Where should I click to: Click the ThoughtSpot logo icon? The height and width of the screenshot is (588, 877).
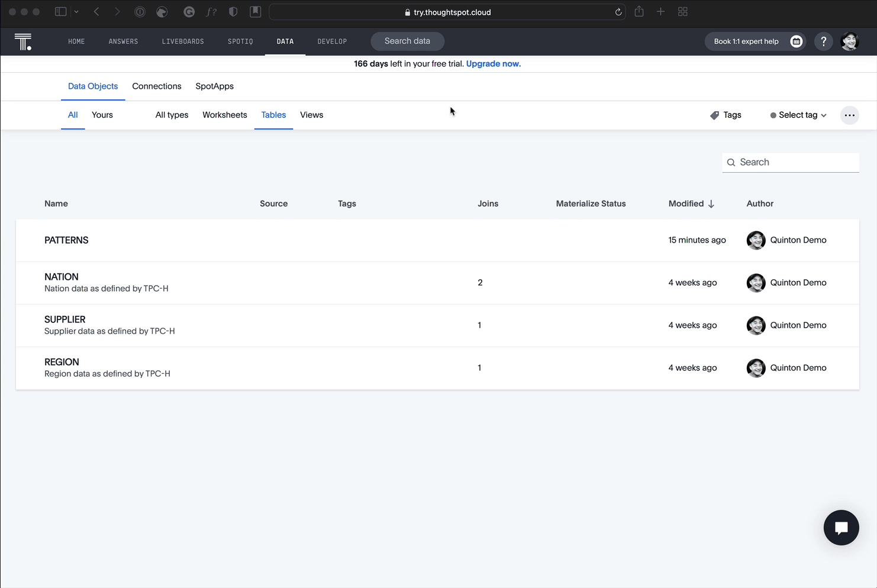(23, 41)
